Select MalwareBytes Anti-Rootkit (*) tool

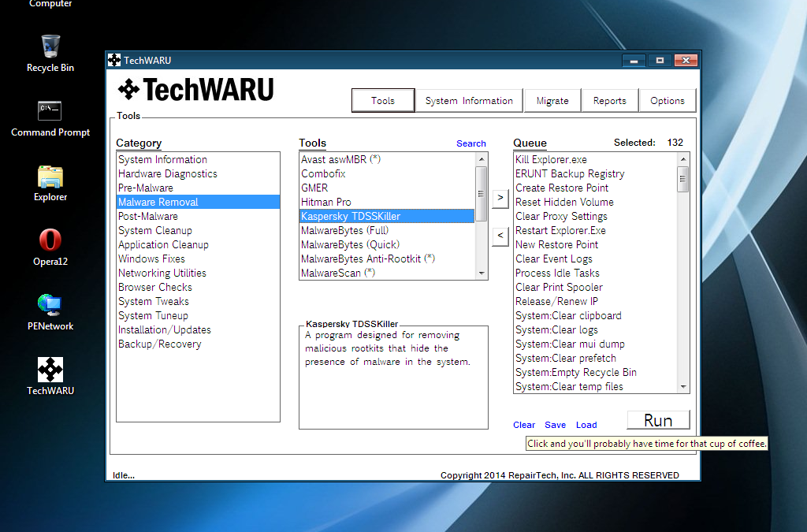[387, 259]
